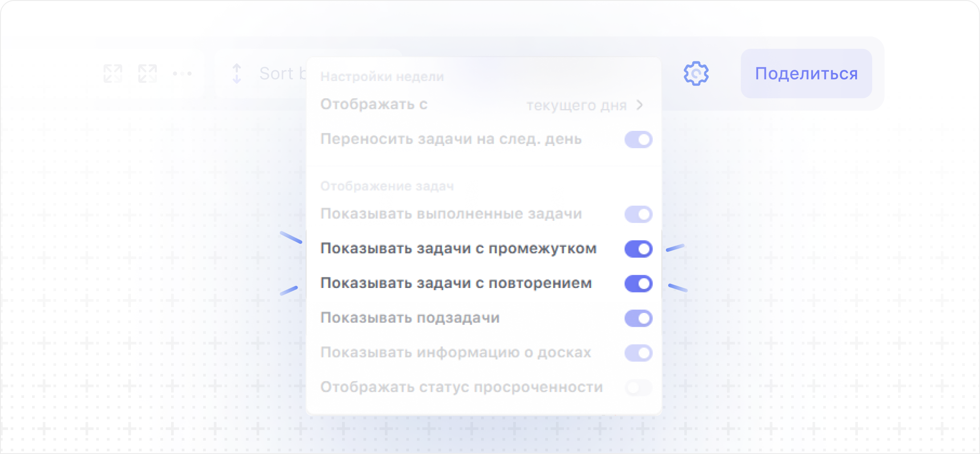This screenshot has height=454, width=980.
Task: Disable the Показывать подзадачи switch
Action: click(638, 318)
